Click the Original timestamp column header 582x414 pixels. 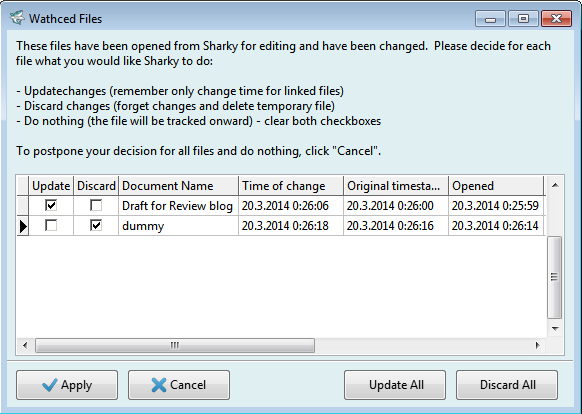pyautogui.click(x=396, y=186)
